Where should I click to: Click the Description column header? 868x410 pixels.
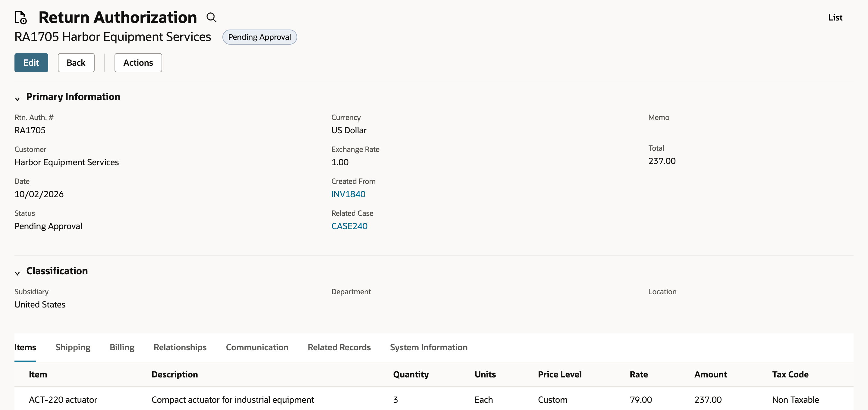click(175, 375)
